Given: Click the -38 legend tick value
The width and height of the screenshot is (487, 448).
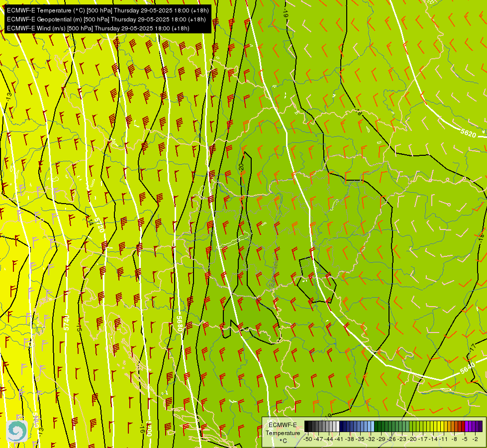Looking at the screenshot, I should coord(350,439).
